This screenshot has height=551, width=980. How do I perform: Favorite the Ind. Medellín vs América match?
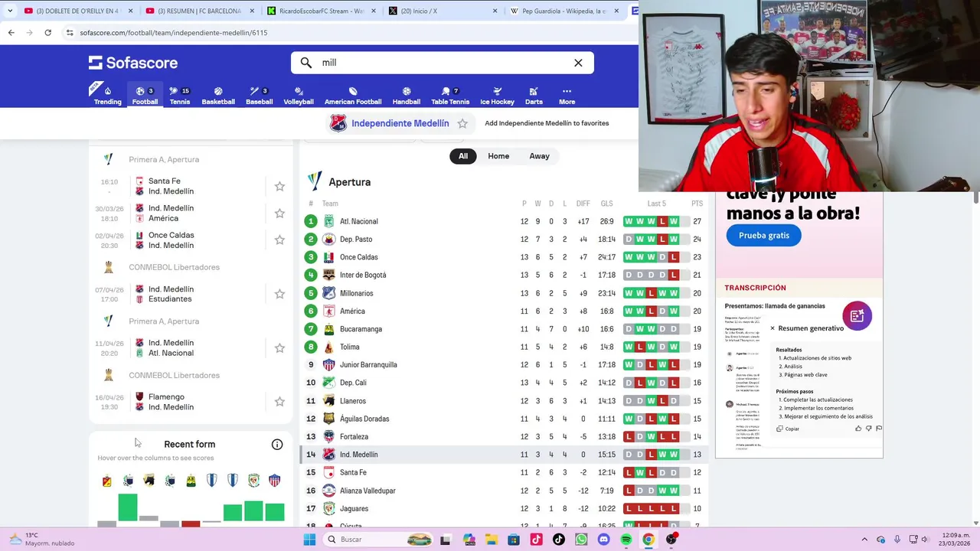(279, 213)
